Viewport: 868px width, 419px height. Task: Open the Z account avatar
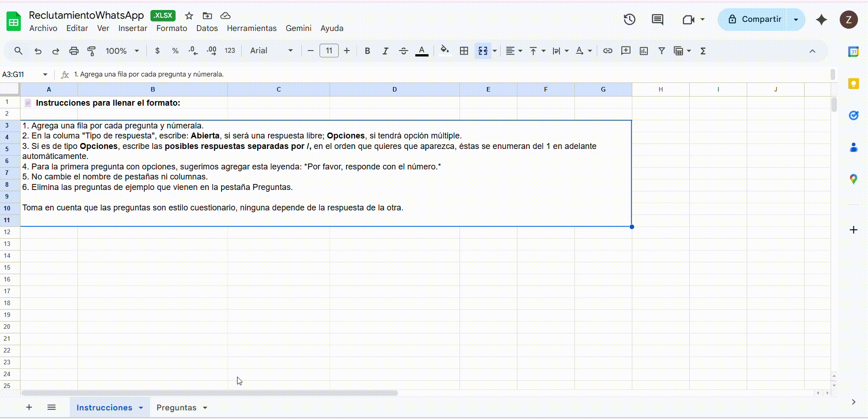(x=848, y=20)
